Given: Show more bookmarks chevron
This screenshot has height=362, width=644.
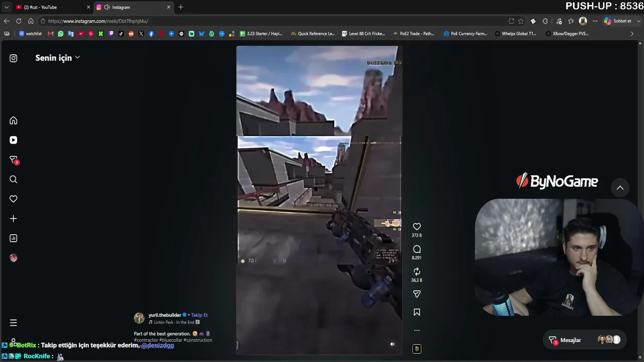Looking at the screenshot, I should [x=632, y=34].
